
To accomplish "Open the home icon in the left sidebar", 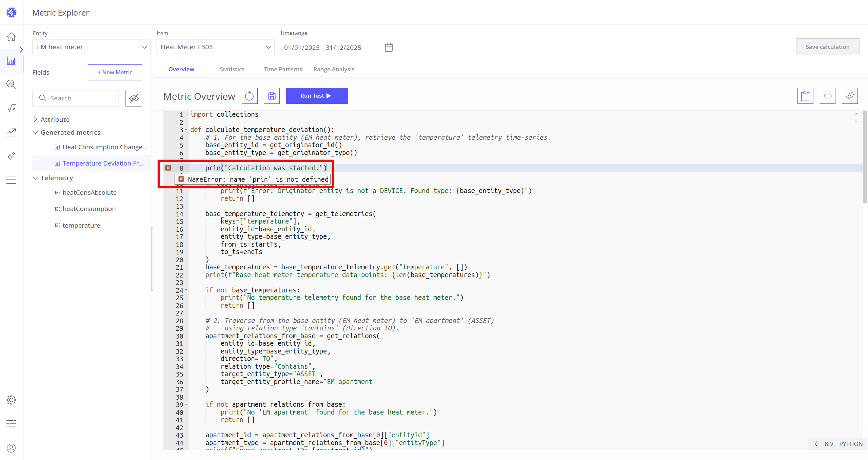I will (11, 37).
